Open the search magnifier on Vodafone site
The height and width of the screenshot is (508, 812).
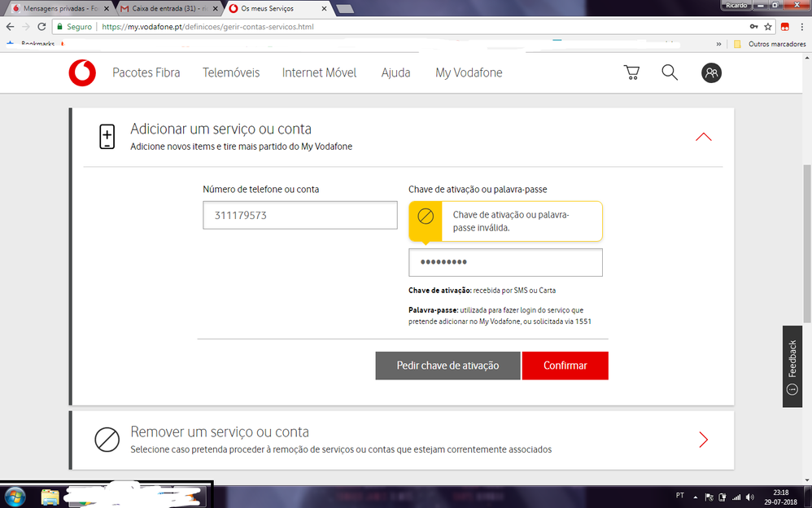point(670,72)
